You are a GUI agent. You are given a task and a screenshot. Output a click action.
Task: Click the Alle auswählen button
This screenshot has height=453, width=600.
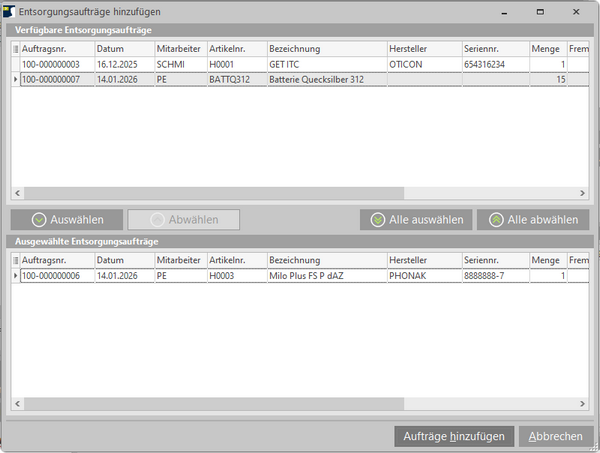(416, 220)
